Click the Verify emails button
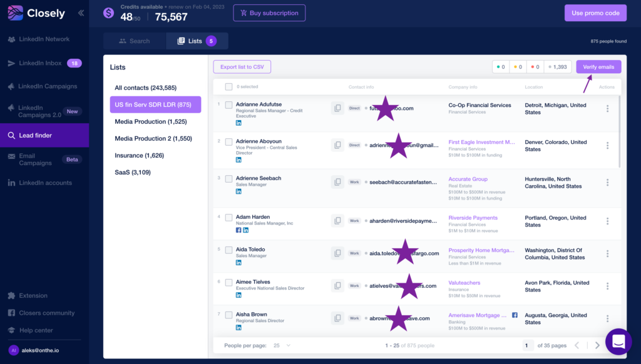Screen dimensions: 641x364 (x=598, y=67)
